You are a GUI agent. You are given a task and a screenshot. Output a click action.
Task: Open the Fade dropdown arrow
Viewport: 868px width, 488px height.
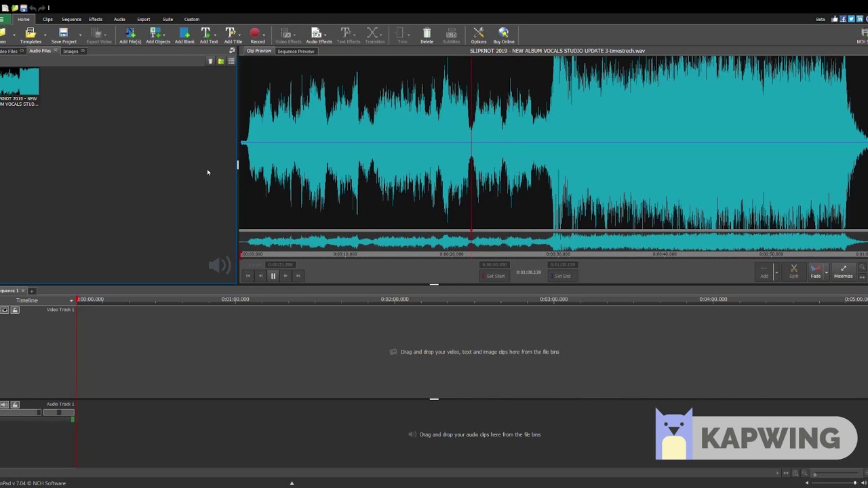[x=826, y=272]
